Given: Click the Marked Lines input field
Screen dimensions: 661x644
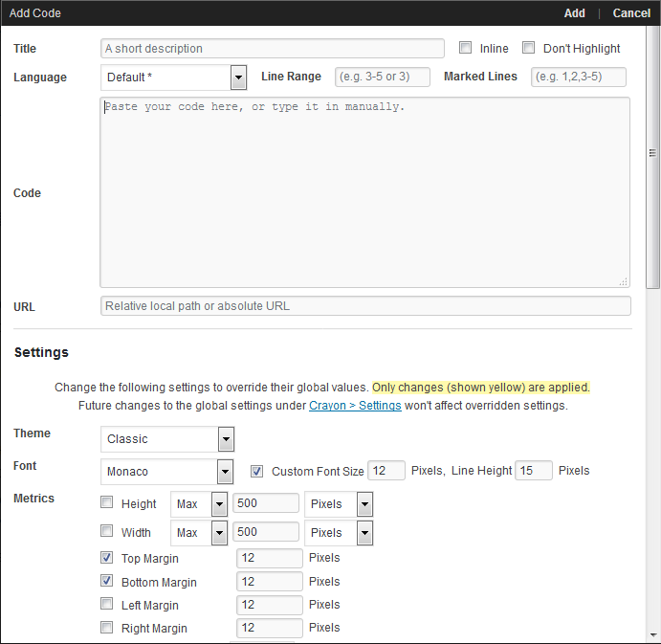Looking at the screenshot, I should tap(579, 77).
